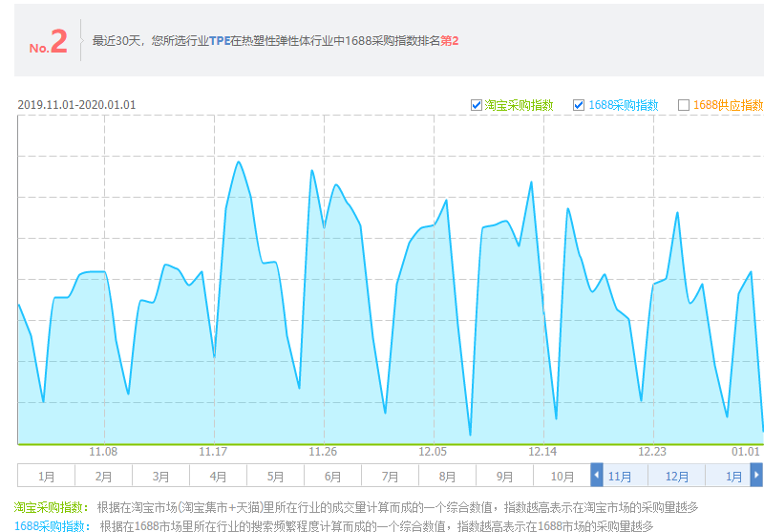Image resolution: width=764 pixels, height=532 pixels.
Task: Select 9月 on the month timeline
Action: pyautogui.click(x=505, y=476)
